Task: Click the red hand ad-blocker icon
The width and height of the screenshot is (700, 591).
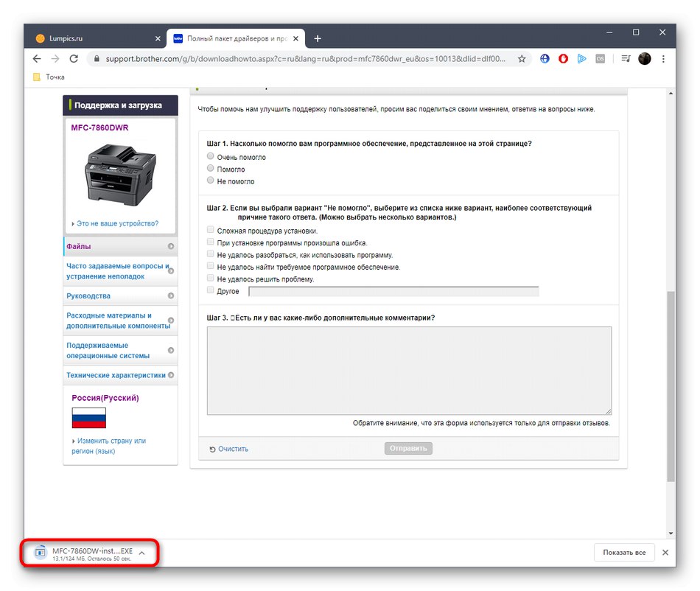Action: click(562, 57)
